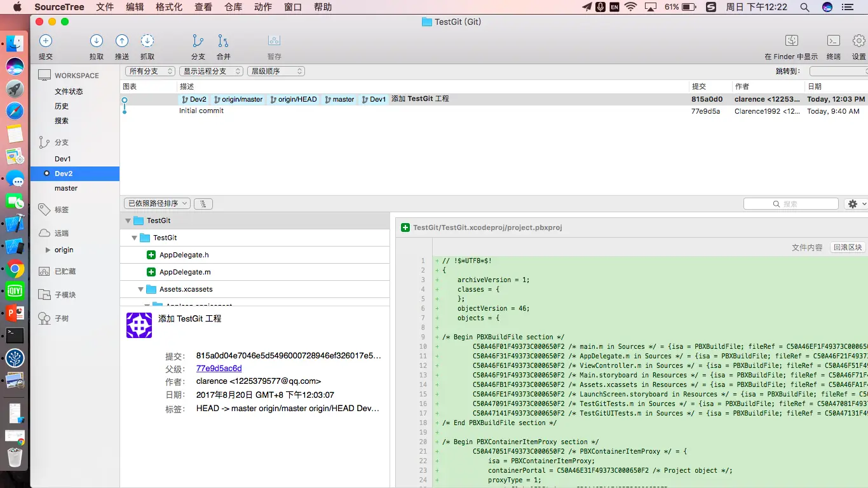Open the File (文件) menu
Image resolution: width=868 pixels, height=488 pixels.
(105, 7)
